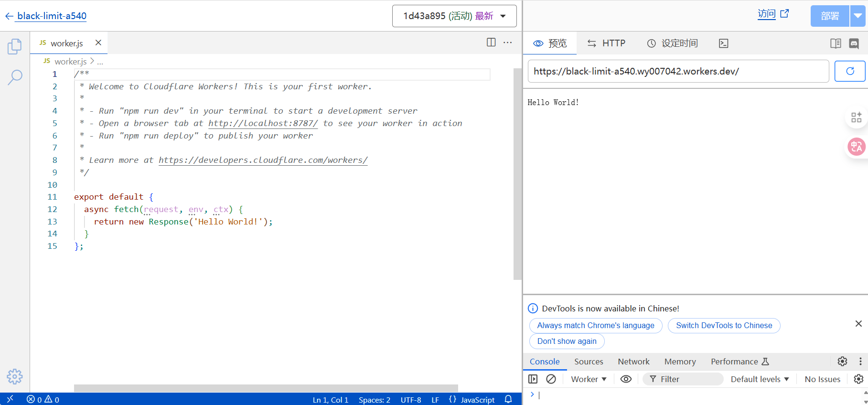Open the terminal icon tab in preview panel
The width and height of the screenshot is (868, 405).
[x=724, y=43]
